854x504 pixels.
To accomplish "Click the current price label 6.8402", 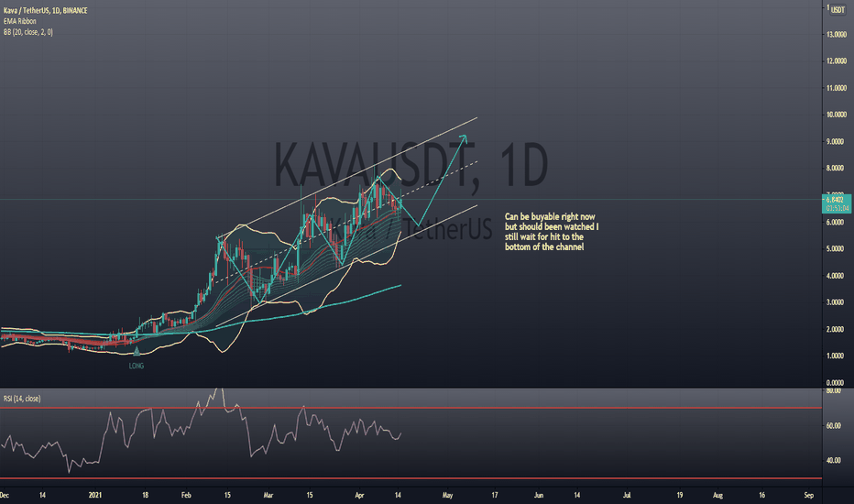I will 835,200.
